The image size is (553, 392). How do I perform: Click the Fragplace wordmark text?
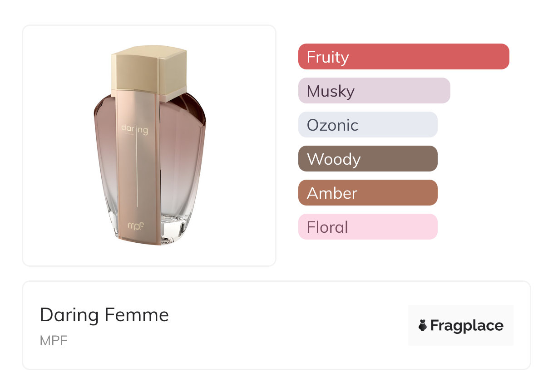(467, 325)
